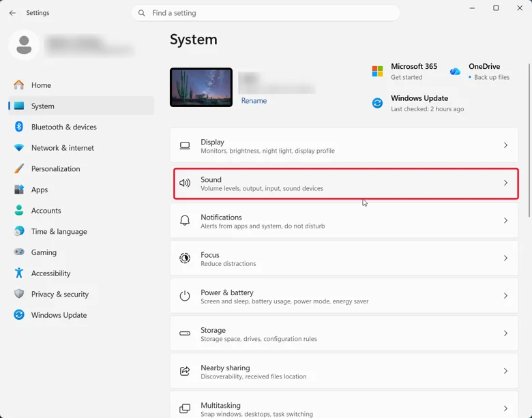
Task: Click the desktop wallpaper thumbnail
Action: 201,87
